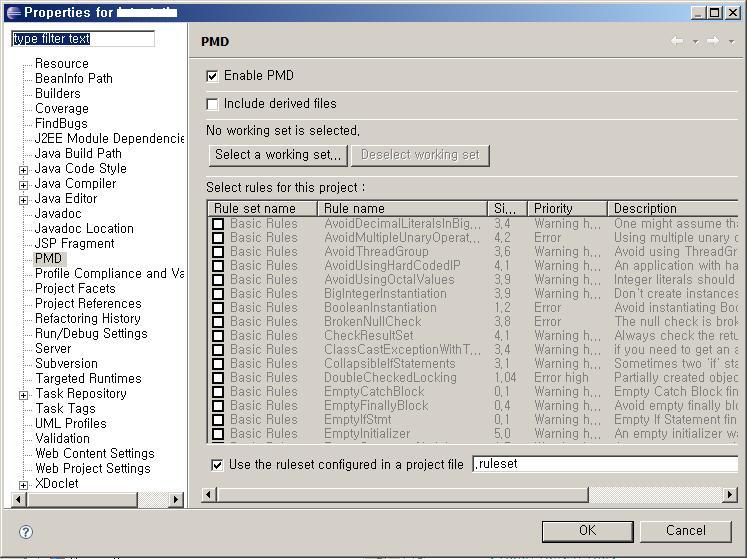Click right arrow of tree horizontal scrollbar
Screen dimensions: 747x559
coord(176,499)
